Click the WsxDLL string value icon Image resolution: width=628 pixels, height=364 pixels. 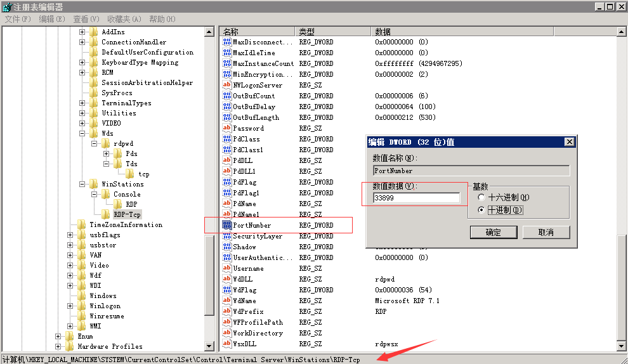(x=226, y=344)
